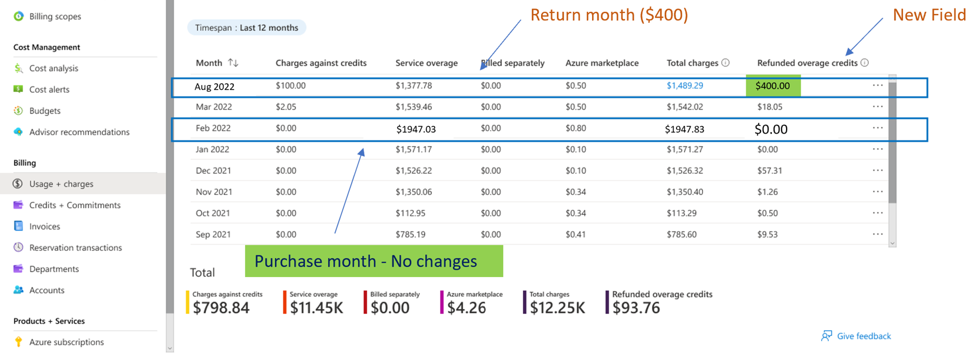Click the $1,489.29 total charges link
This screenshot has width=980, height=358.
pos(685,86)
